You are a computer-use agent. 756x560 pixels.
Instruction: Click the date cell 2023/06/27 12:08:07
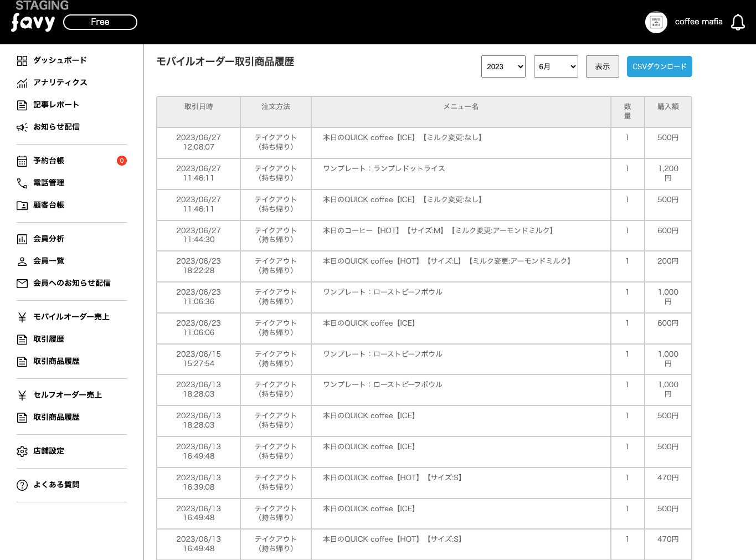click(x=199, y=142)
